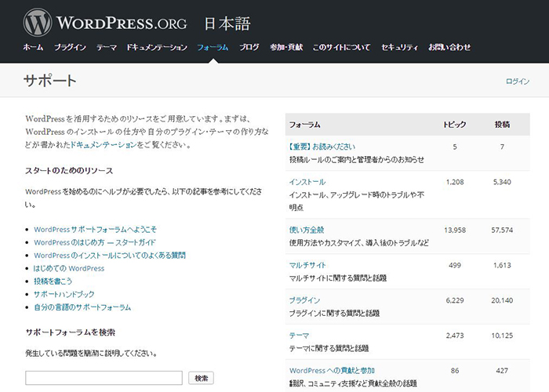This screenshot has height=392, width=549.
Task: Open WordPress のインストールについてのよくある質問 link
Action: pos(110,255)
